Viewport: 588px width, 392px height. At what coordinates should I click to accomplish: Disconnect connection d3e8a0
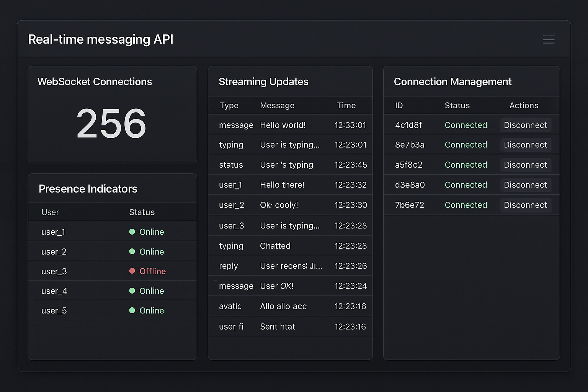click(526, 185)
